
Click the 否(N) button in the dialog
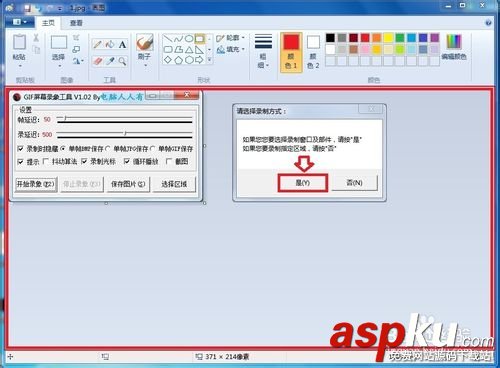point(354,183)
